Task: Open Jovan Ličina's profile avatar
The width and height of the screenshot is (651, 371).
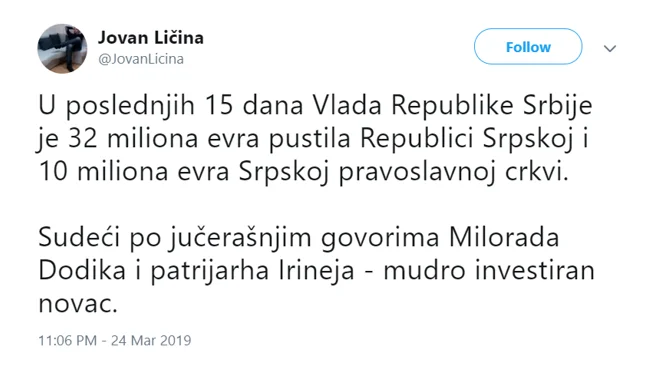Action: [62, 49]
